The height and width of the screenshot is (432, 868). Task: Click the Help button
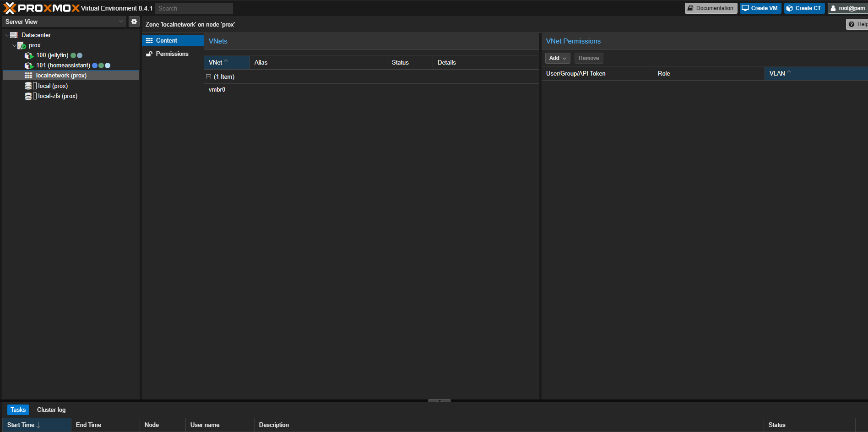pyautogui.click(x=857, y=24)
